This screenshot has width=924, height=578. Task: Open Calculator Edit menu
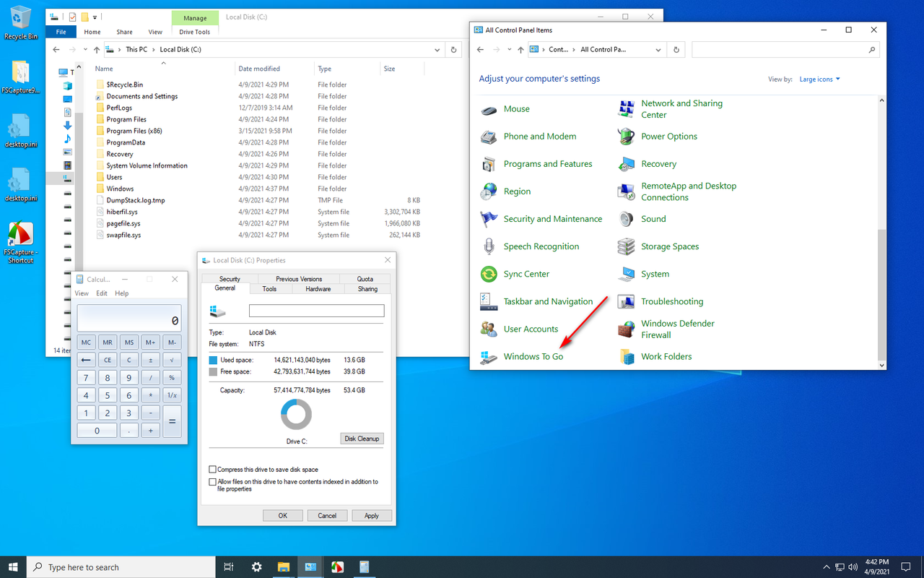(102, 293)
